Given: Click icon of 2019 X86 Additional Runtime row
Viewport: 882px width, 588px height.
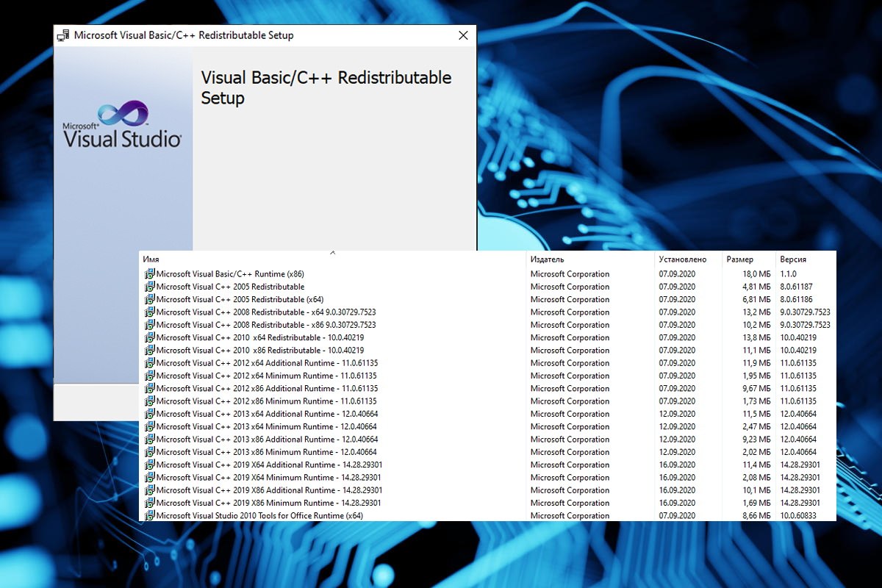Looking at the screenshot, I should click(x=149, y=490).
